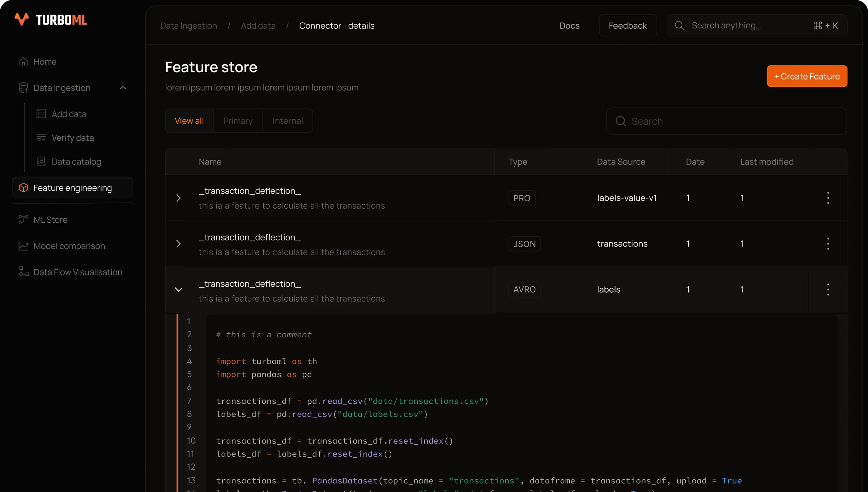Click the Data Flow Visualisation icon
The image size is (868, 492).
tap(24, 272)
